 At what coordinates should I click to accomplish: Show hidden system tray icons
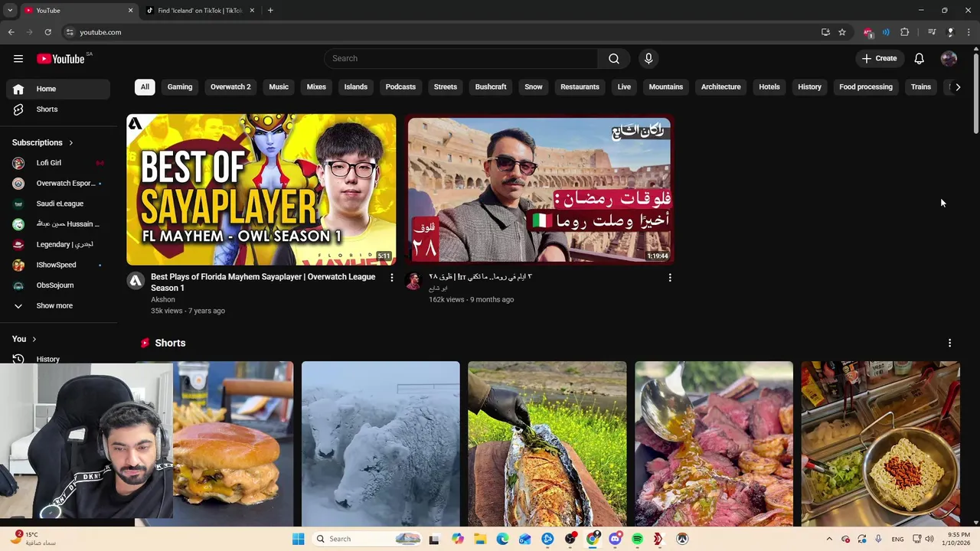(829, 539)
